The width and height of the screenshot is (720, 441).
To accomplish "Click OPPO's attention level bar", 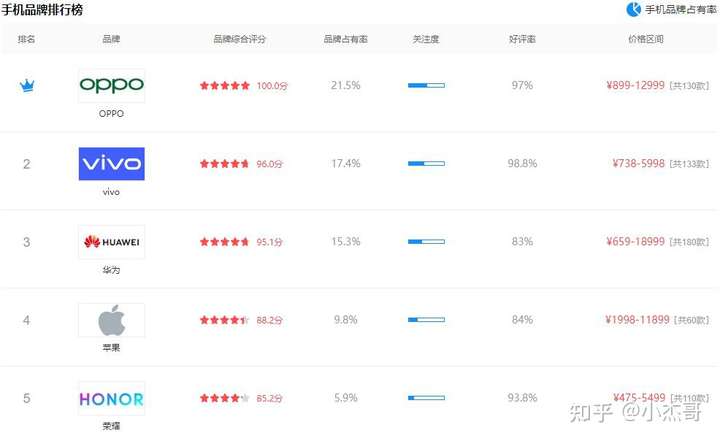I will [426, 85].
